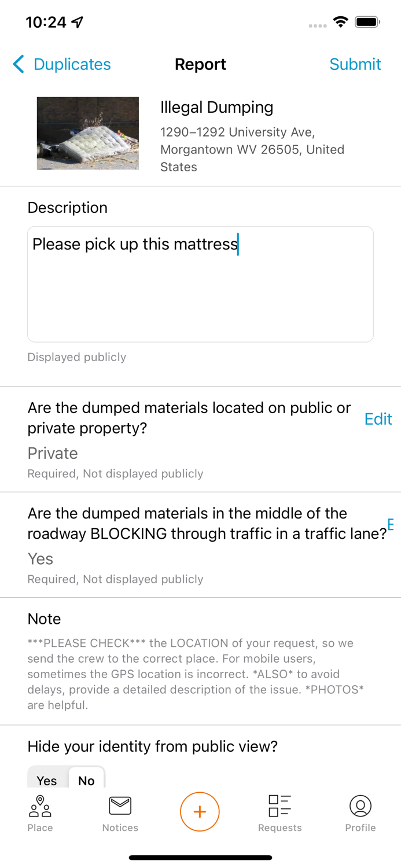The height and width of the screenshot is (868, 401).
Task: Tap the back chevron arrow icon
Action: 19,64
